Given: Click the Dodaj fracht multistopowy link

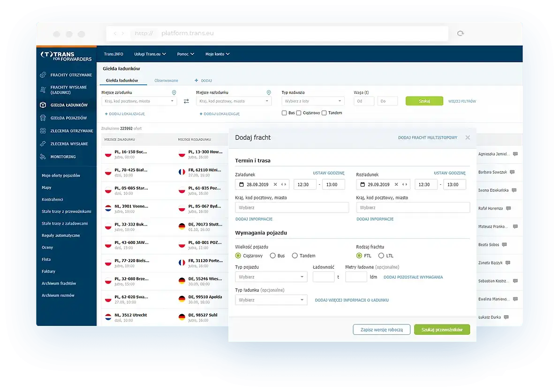Looking at the screenshot, I should click(427, 137).
